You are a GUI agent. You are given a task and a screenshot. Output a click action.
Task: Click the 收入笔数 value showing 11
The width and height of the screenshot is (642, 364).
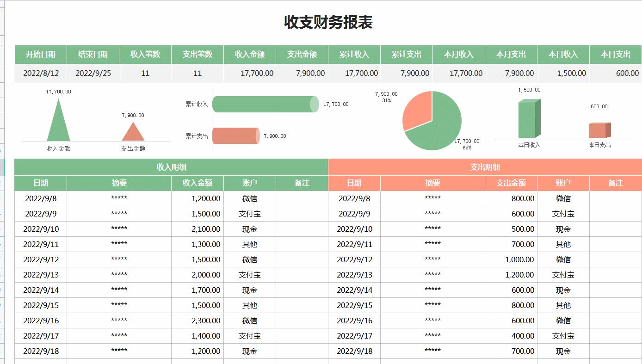[x=145, y=73]
